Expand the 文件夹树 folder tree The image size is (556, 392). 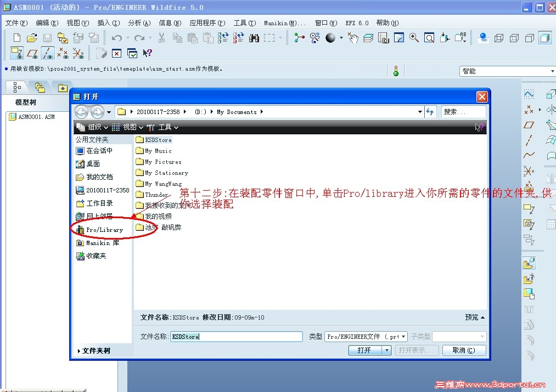(94, 351)
